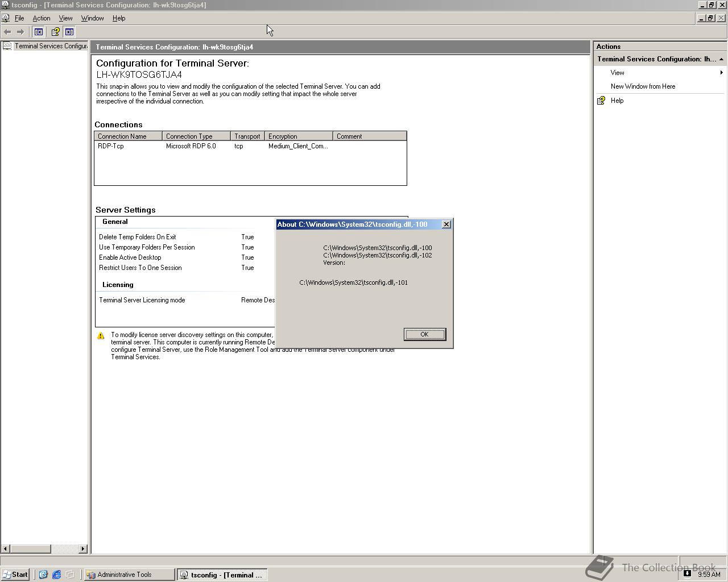Viewport: 728px width, 582px height.
Task: Click the Comment column header
Action: 370,136
